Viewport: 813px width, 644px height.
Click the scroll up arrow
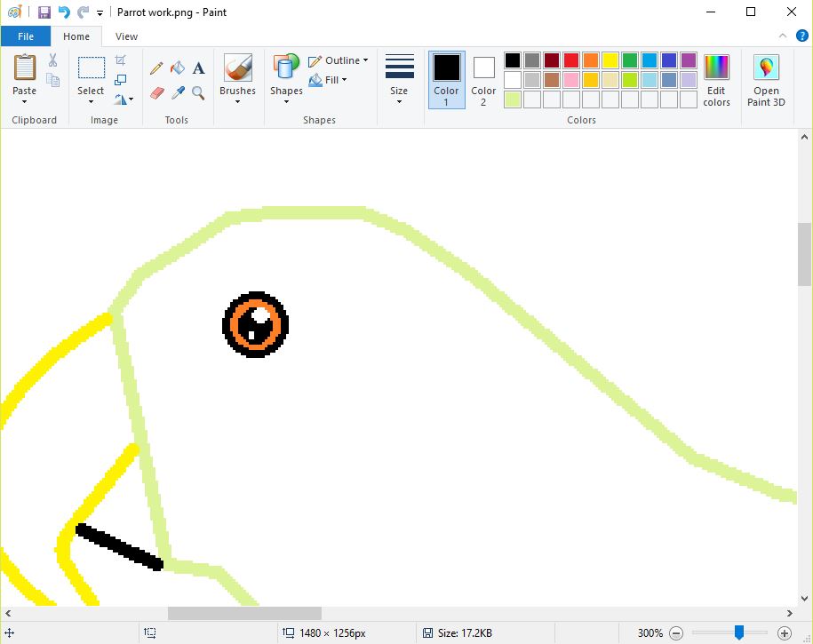[804, 138]
